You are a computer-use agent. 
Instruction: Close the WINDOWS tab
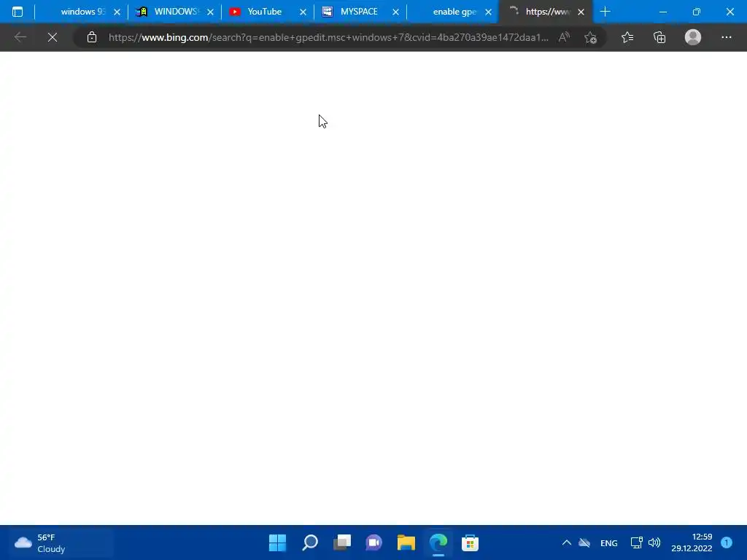click(210, 12)
